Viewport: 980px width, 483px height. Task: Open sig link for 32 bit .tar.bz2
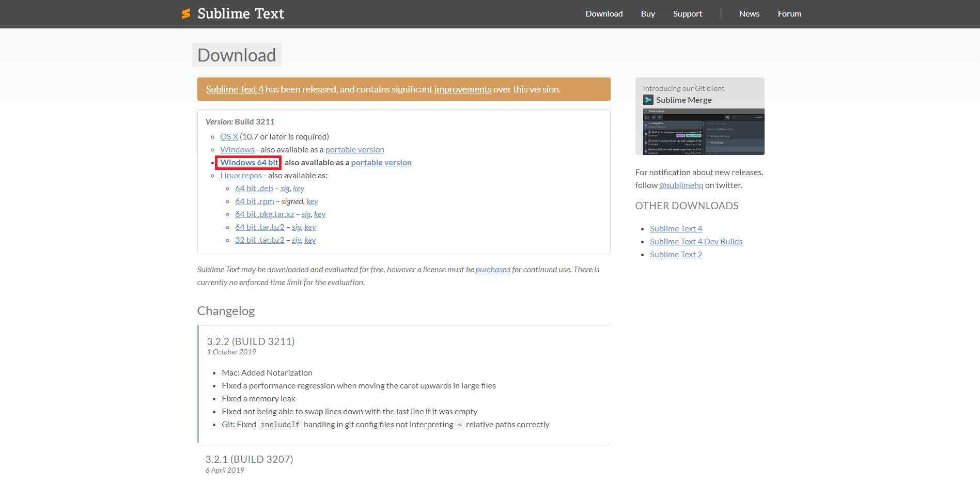296,240
